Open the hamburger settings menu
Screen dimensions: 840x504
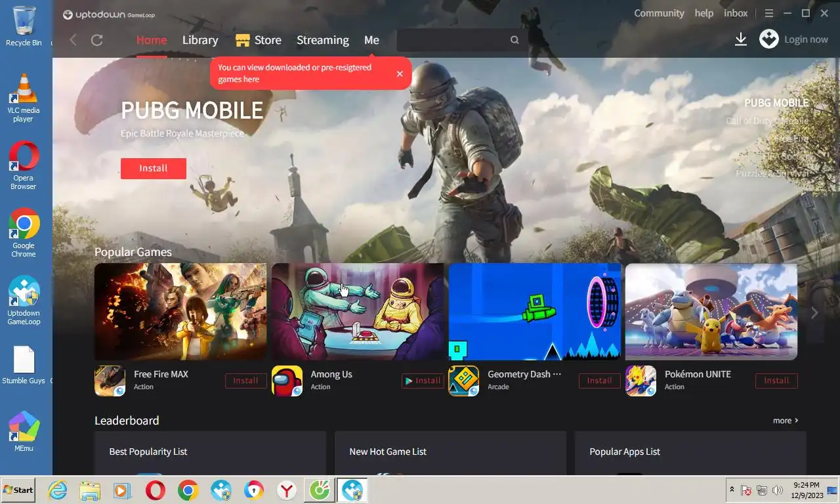point(769,13)
